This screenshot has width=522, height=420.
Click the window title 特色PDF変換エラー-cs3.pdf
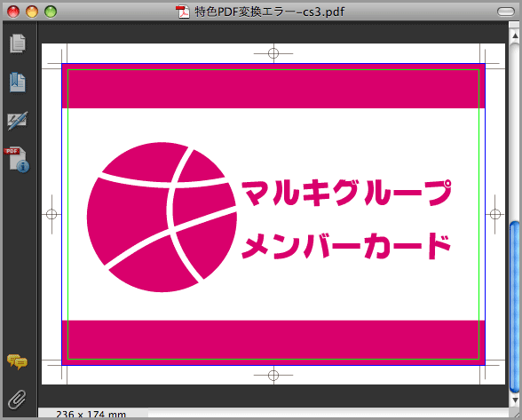(269, 12)
